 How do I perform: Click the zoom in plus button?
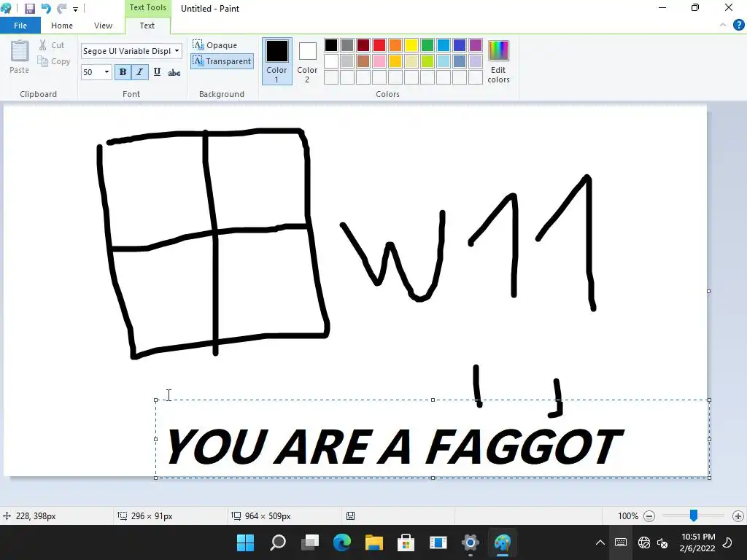point(738,516)
